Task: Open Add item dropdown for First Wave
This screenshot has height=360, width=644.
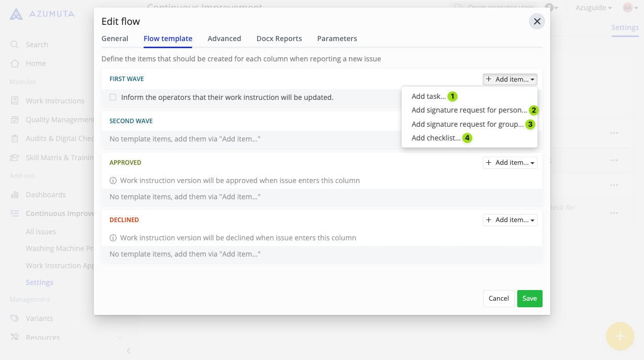Action: point(510,79)
